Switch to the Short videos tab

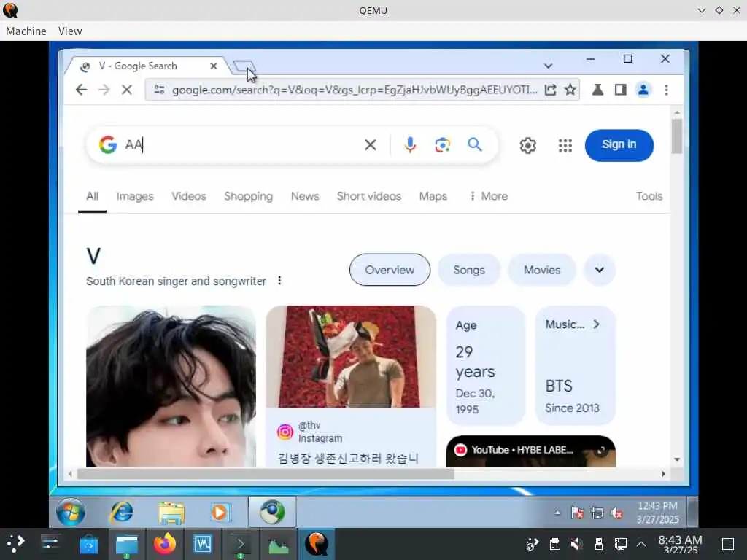[368, 196]
